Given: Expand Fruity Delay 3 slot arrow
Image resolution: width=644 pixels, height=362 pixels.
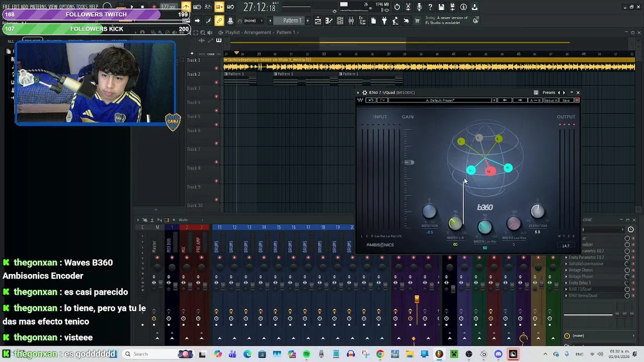Looking at the screenshot, I should (x=566, y=283).
